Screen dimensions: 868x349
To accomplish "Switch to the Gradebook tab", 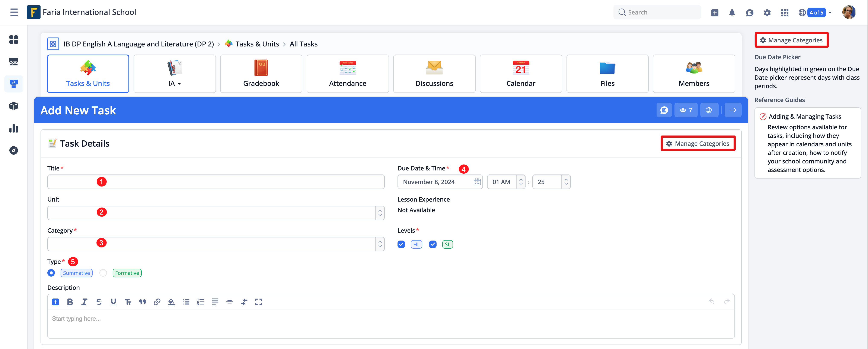I will 261,74.
